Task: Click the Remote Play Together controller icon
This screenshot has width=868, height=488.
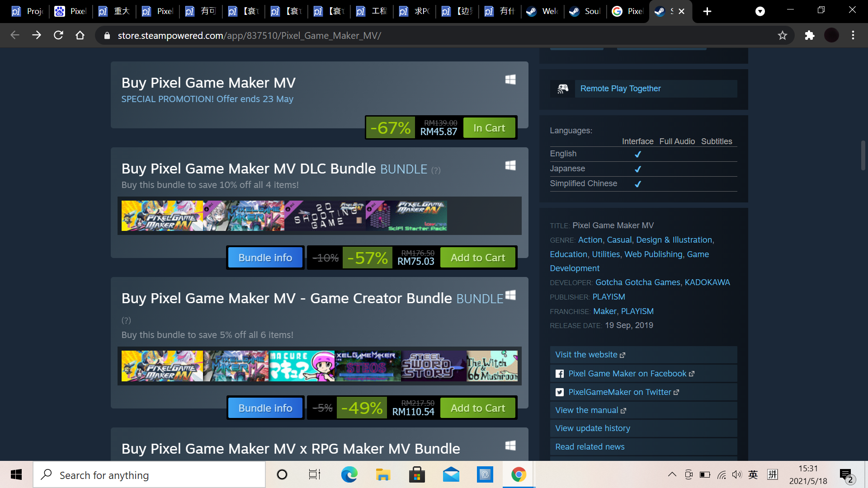Action: click(562, 89)
